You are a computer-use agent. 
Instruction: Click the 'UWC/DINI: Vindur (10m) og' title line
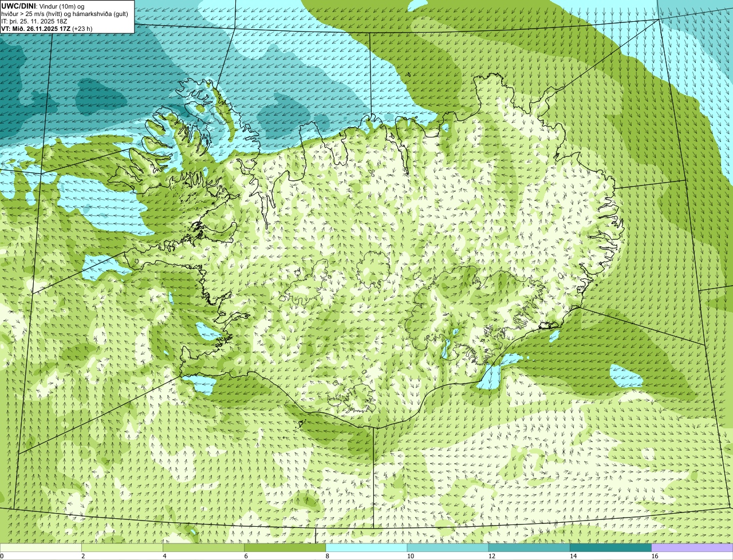pos(43,6)
